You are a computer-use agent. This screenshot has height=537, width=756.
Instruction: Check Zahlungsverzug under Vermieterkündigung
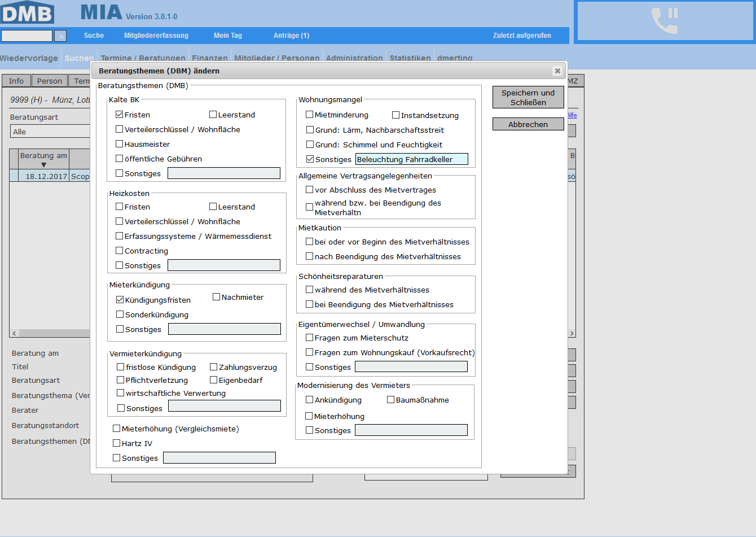pos(214,366)
